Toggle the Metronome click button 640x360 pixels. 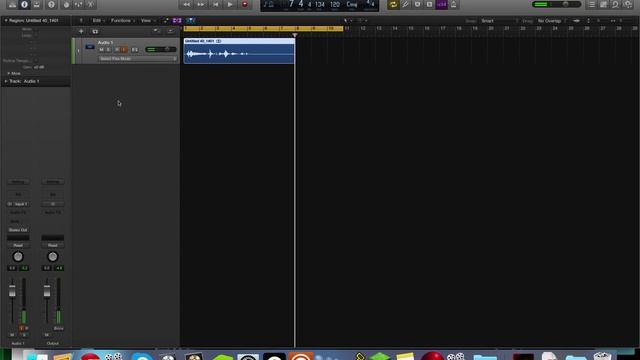(453, 4)
